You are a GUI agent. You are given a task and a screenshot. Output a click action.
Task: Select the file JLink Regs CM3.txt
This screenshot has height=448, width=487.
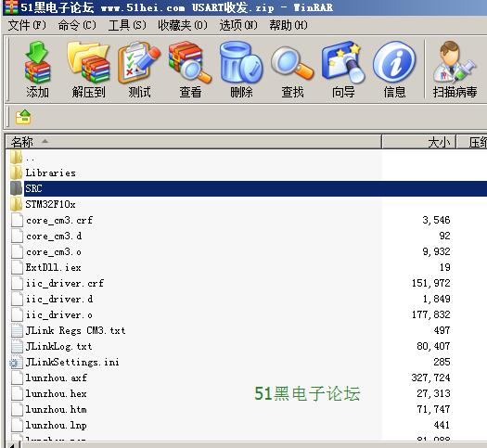pos(75,330)
